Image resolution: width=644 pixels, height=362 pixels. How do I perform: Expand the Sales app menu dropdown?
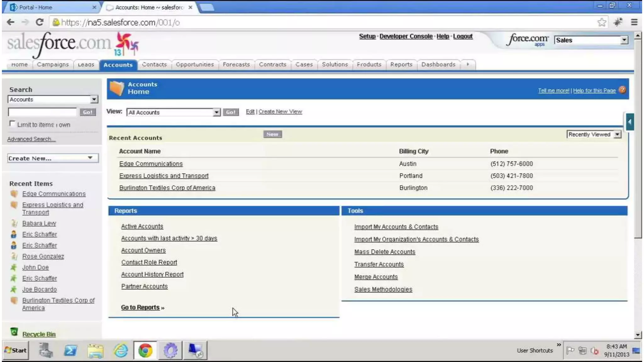click(624, 40)
